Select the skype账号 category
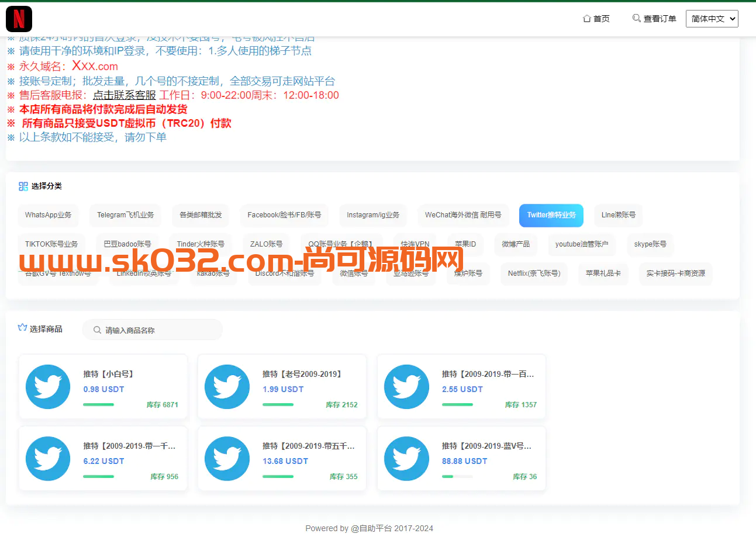The image size is (756, 544). point(650,244)
